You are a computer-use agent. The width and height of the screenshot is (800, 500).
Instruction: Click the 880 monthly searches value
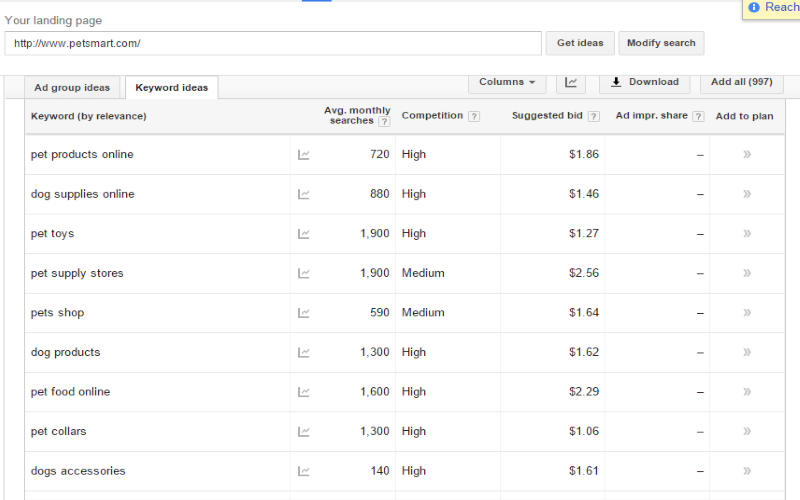coord(380,194)
